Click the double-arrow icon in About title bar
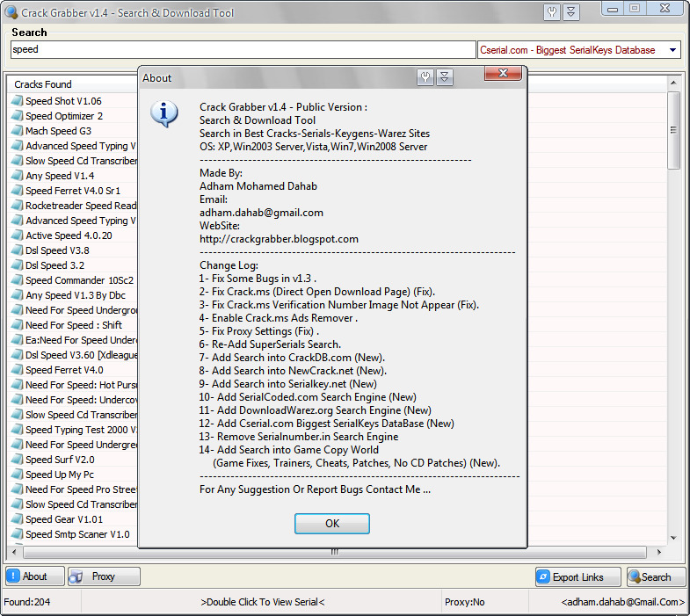Screen dimensions: 690x616 445,77
